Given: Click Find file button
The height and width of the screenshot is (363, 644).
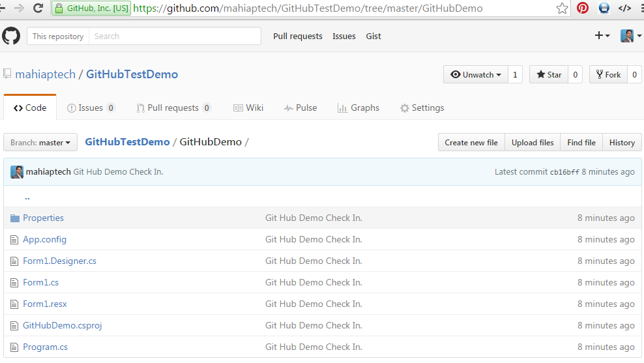Looking at the screenshot, I should (581, 143).
